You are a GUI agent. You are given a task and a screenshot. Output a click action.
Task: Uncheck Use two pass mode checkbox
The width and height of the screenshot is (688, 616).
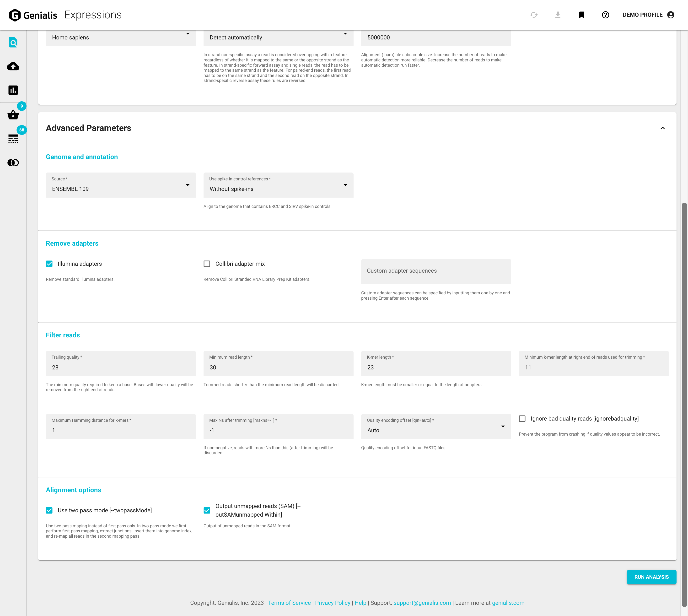pos(49,510)
